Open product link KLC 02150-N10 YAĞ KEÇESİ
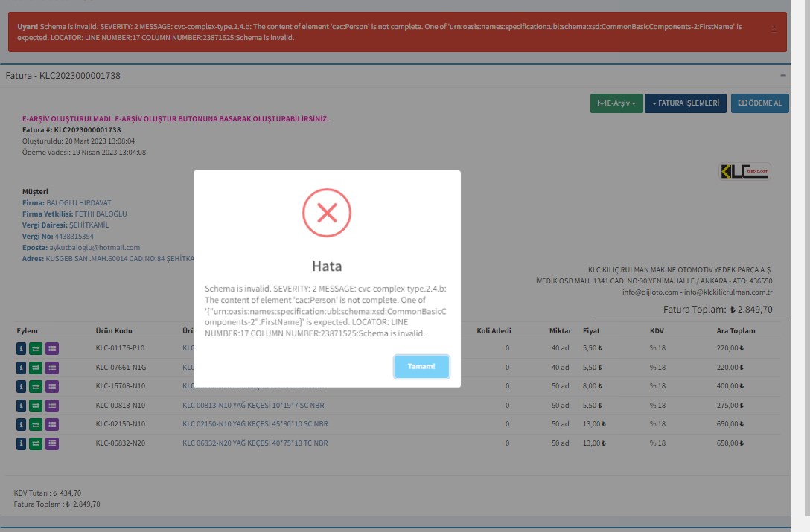This screenshot has height=532, width=810. (x=255, y=424)
